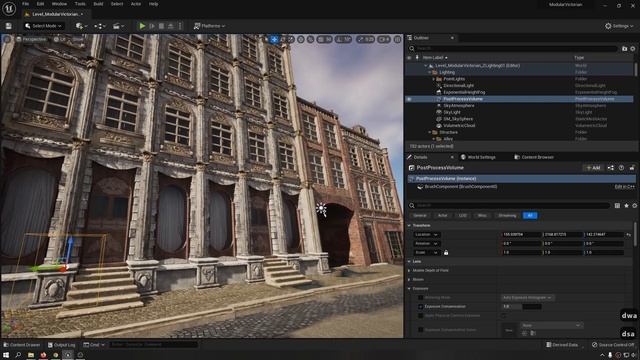Expand the Bloom section
The image size is (640, 360).
[x=409, y=280]
